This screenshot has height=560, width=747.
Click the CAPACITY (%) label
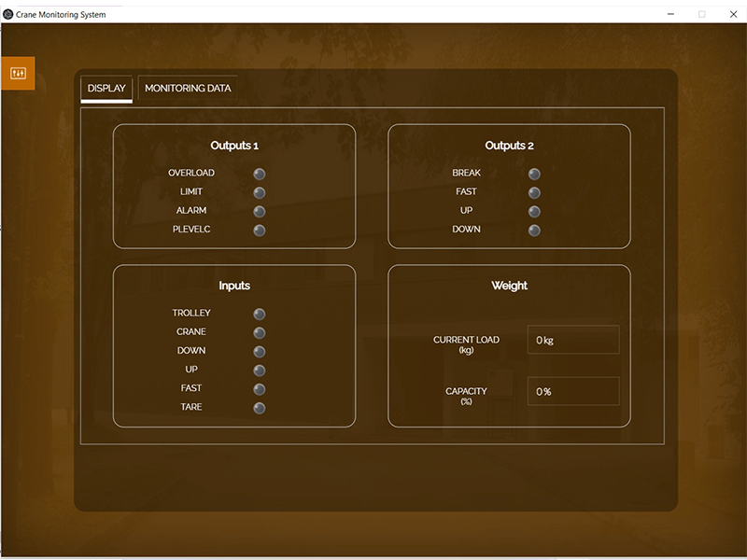466,396
